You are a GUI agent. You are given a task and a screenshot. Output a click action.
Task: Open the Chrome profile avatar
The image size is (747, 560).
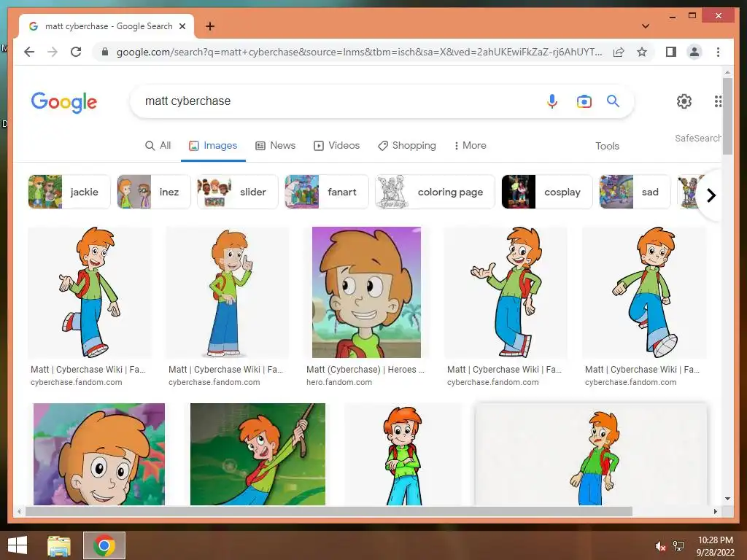coord(694,52)
